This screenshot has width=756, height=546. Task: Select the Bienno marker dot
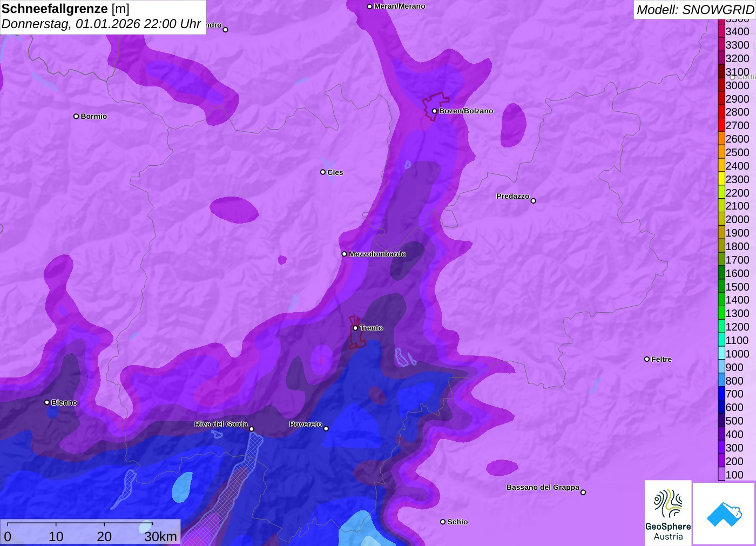(47, 402)
